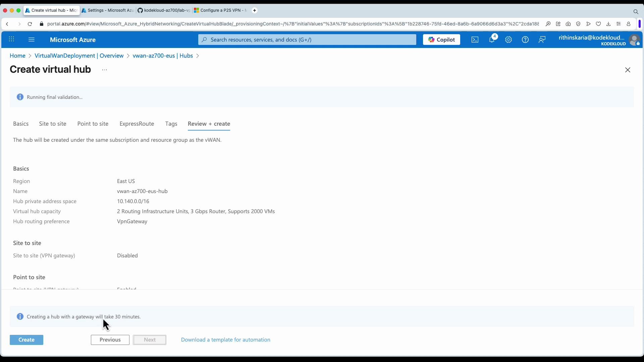Click the browser profile icon in toolbar
The height and width of the screenshot is (362, 644).
click(x=629, y=24)
